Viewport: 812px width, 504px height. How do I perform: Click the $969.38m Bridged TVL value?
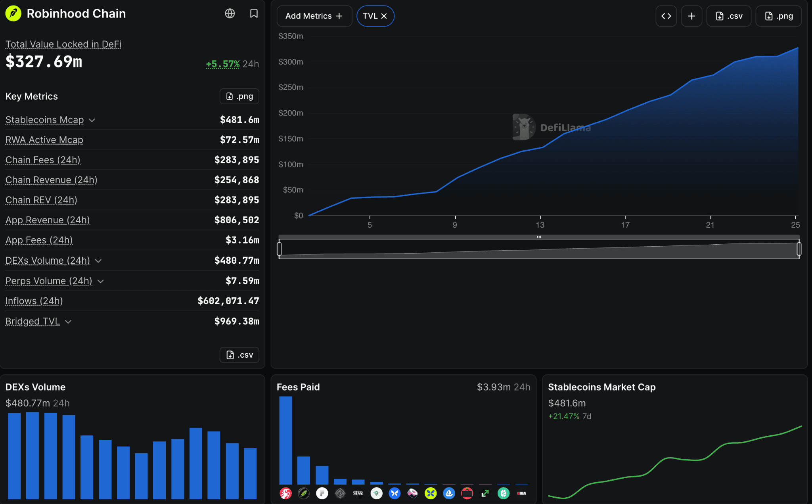237,321
